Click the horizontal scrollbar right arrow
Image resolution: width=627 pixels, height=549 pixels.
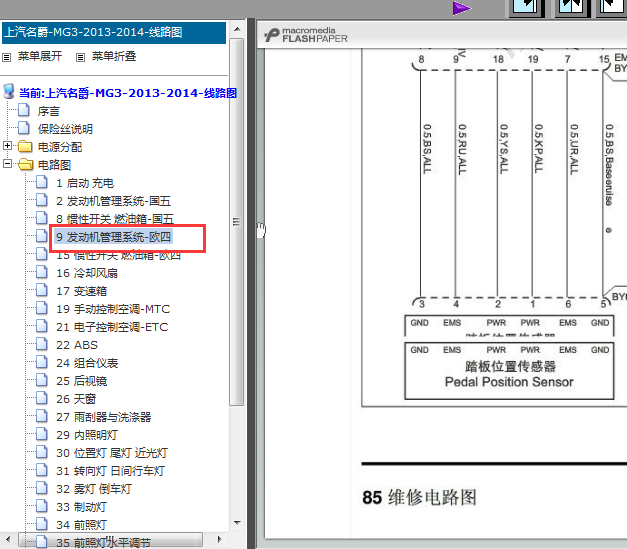pos(219,539)
